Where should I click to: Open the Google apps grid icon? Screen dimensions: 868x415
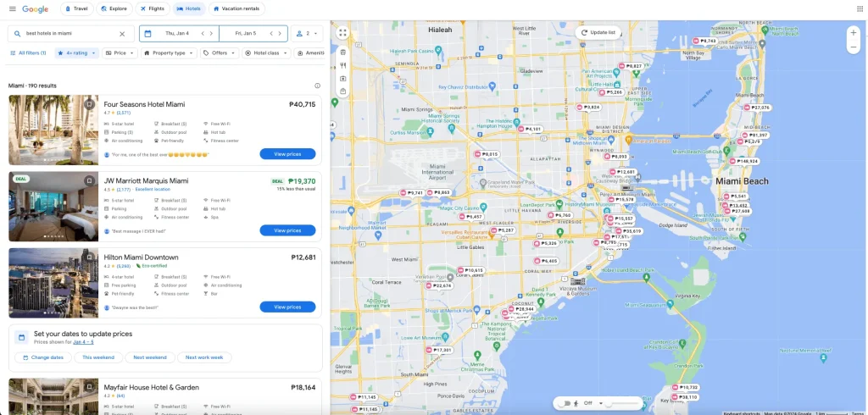pyautogui.click(x=860, y=8)
